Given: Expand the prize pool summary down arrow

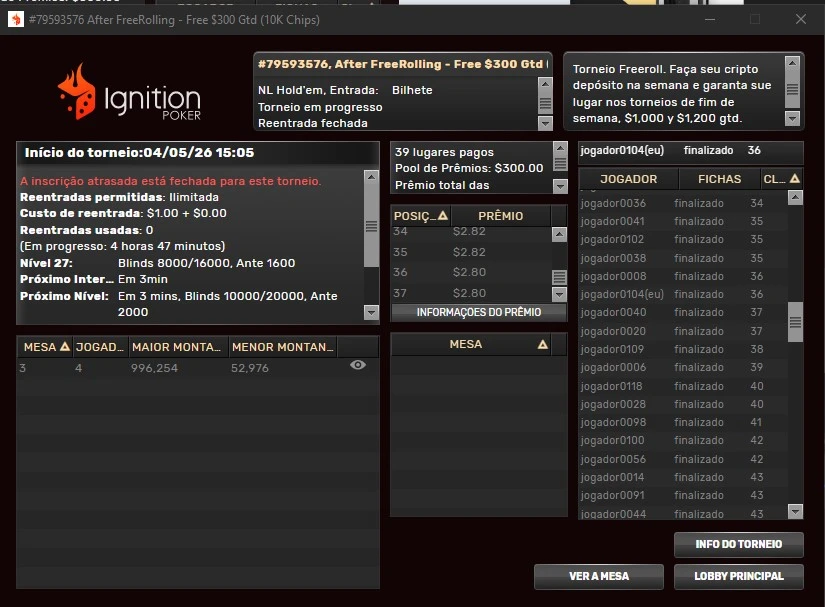Looking at the screenshot, I should pos(560,185).
